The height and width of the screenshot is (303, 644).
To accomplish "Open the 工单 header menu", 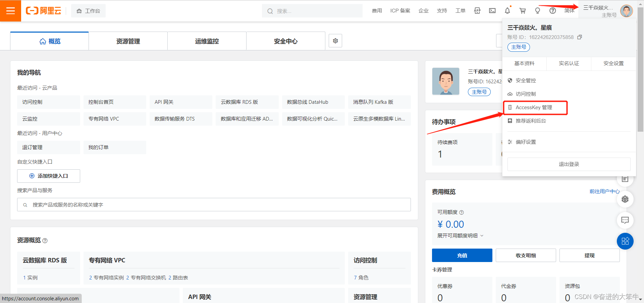I will (x=460, y=11).
